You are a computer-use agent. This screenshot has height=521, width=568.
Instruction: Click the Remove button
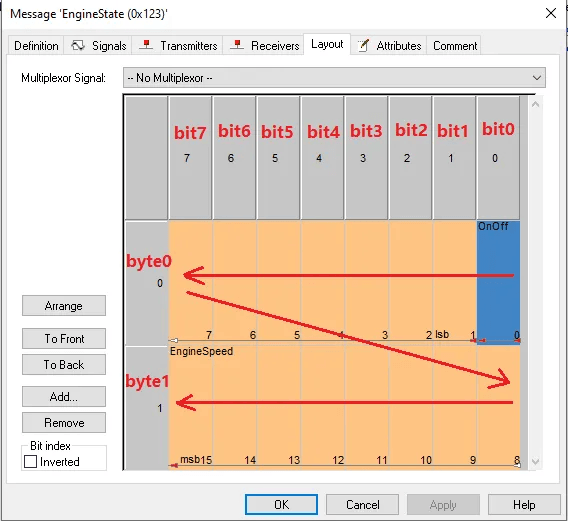click(64, 422)
